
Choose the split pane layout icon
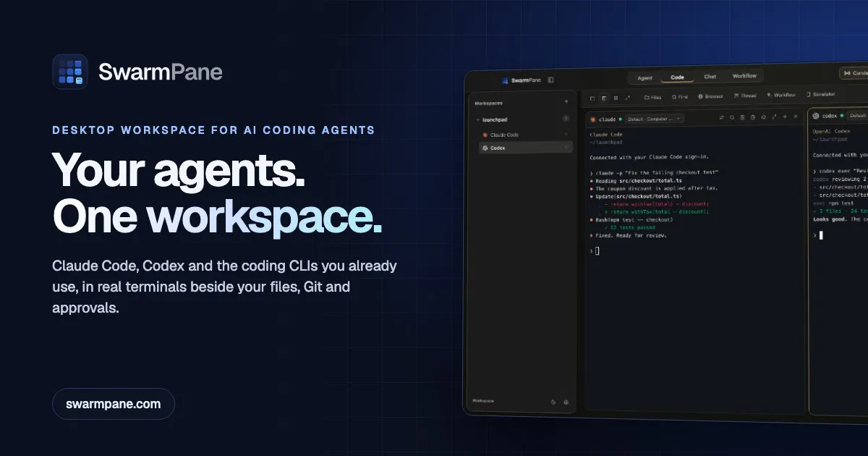pos(604,98)
